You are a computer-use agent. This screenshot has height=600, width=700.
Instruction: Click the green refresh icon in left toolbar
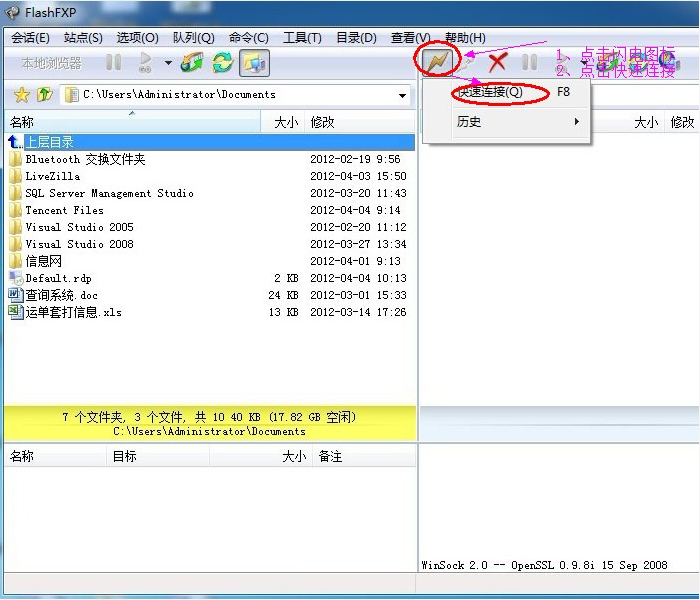[x=222, y=62]
